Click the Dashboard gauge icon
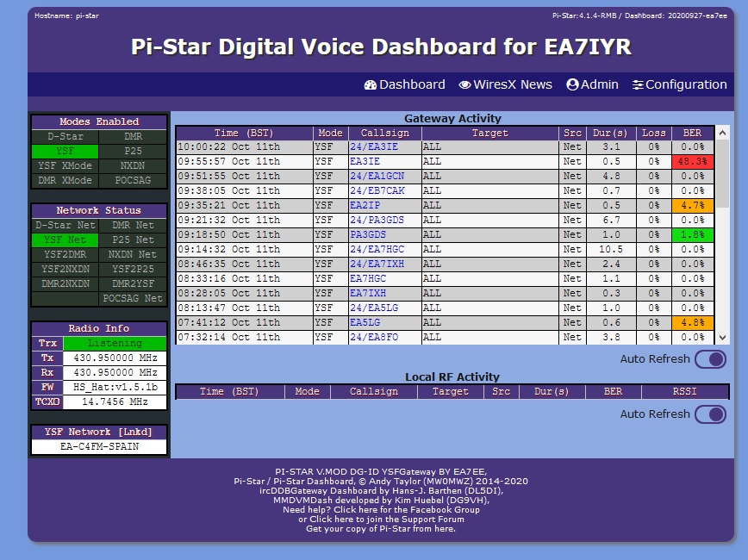 click(x=371, y=85)
